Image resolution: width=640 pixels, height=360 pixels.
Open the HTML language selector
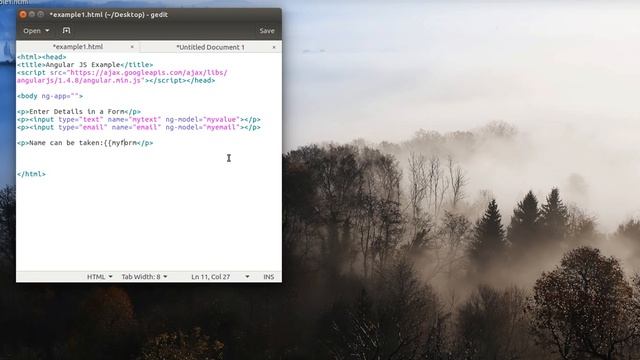pyautogui.click(x=99, y=277)
